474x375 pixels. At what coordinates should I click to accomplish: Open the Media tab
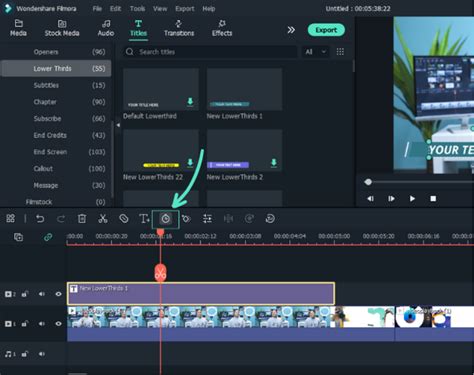[18, 28]
